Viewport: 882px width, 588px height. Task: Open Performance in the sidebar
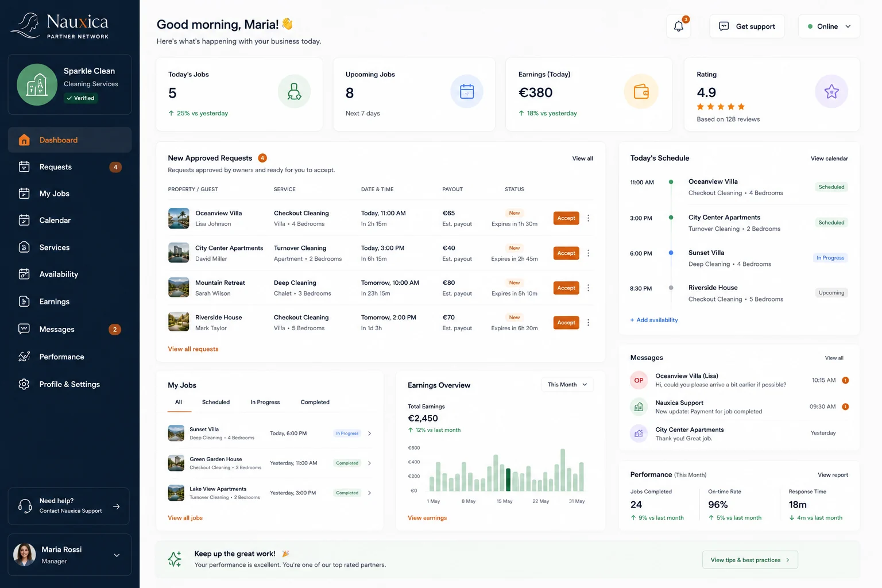coord(69,357)
